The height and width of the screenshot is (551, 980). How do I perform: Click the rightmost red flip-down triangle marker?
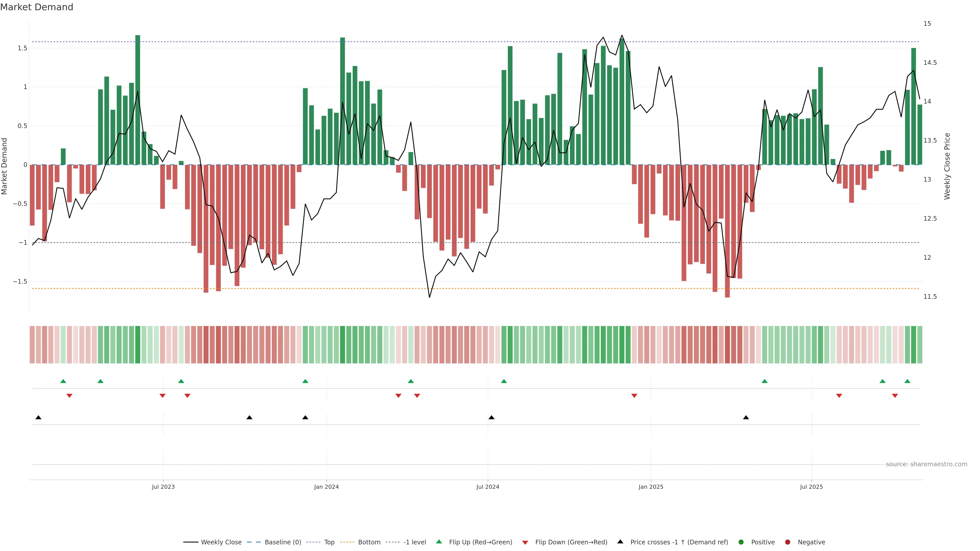(x=895, y=396)
